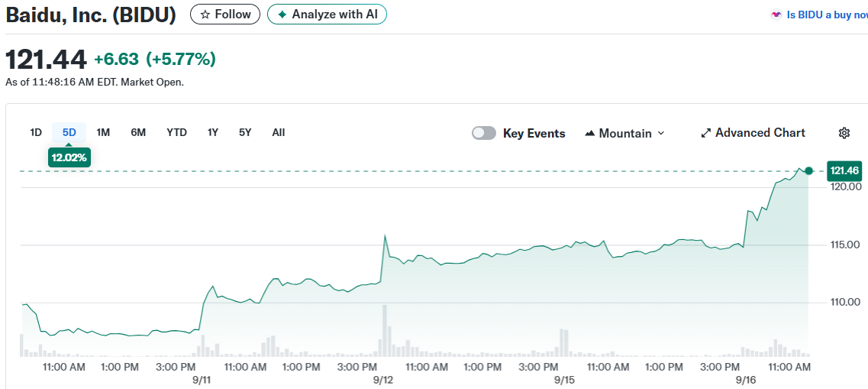Click the tall volume bar at 9/12 open
Image resolution: width=868 pixels, height=389 pixels.
pyautogui.click(x=385, y=330)
